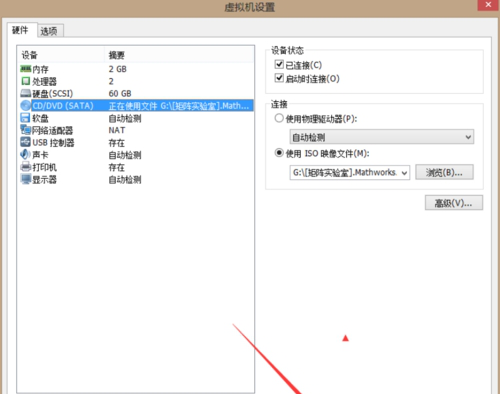Screen dimensions: 500x409
Task: Select the 声卡 row label
Action: pos(40,155)
